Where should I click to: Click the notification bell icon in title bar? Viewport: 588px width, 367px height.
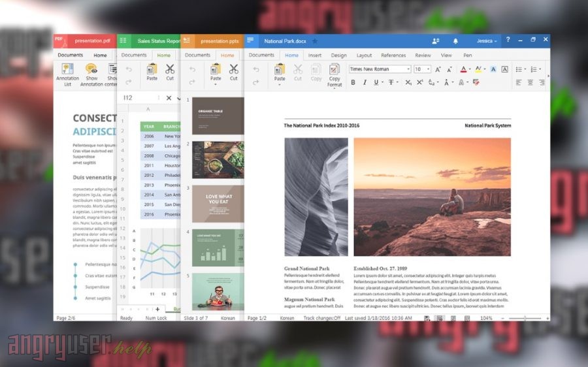[455, 41]
